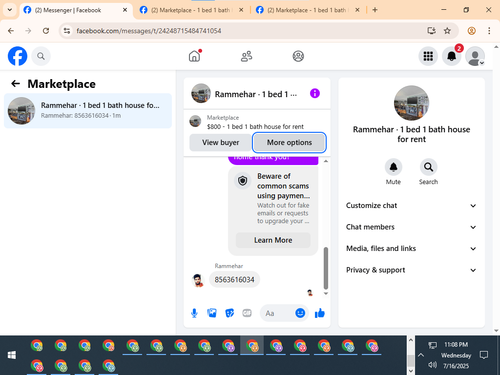
Task: Open the notifications bell with badge
Action: tap(452, 56)
